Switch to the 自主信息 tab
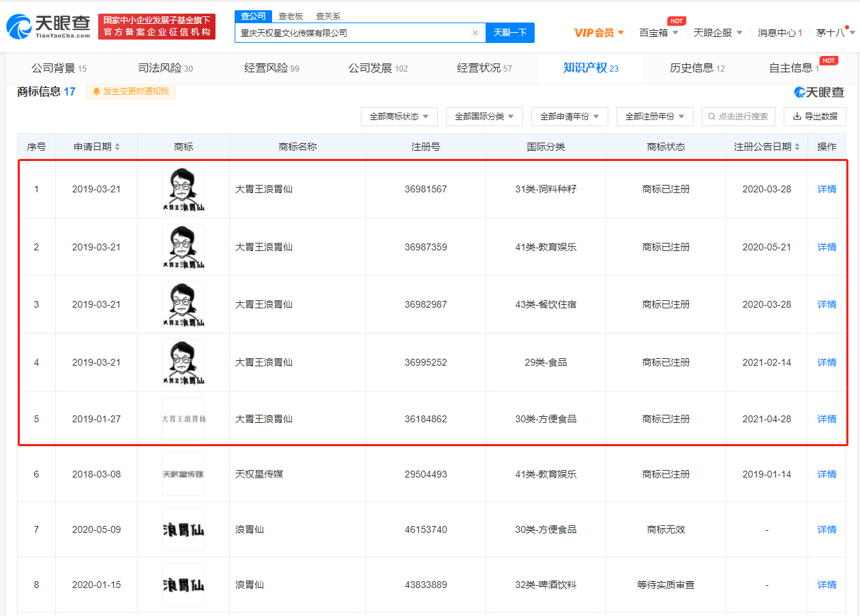 [x=795, y=68]
